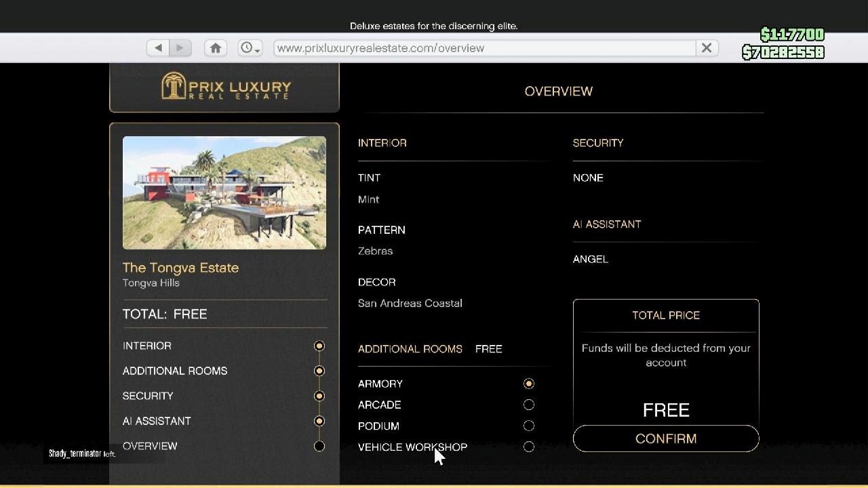Image resolution: width=868 pixels, height=488 pixels.
Task: Jump to the Interior step in sidebar
Action: click(147, 346)
